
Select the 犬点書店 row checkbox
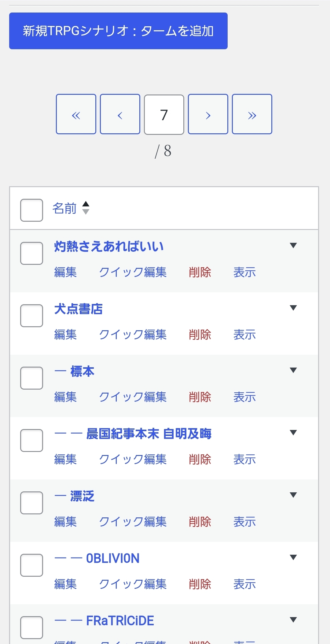pyautogui.click(x=31, y=316)
